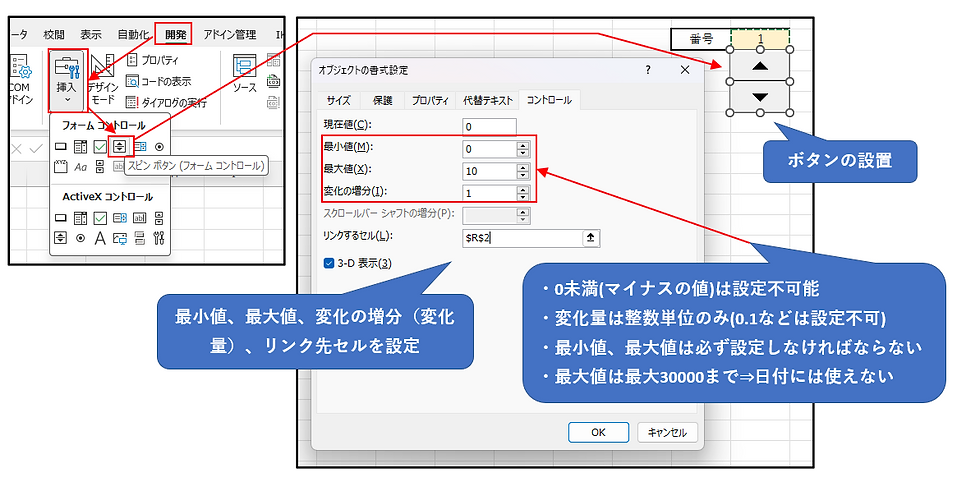This screenshot has height=481, width=980.
Task: Click the 最大値 value field
Action: coord(489,171)
